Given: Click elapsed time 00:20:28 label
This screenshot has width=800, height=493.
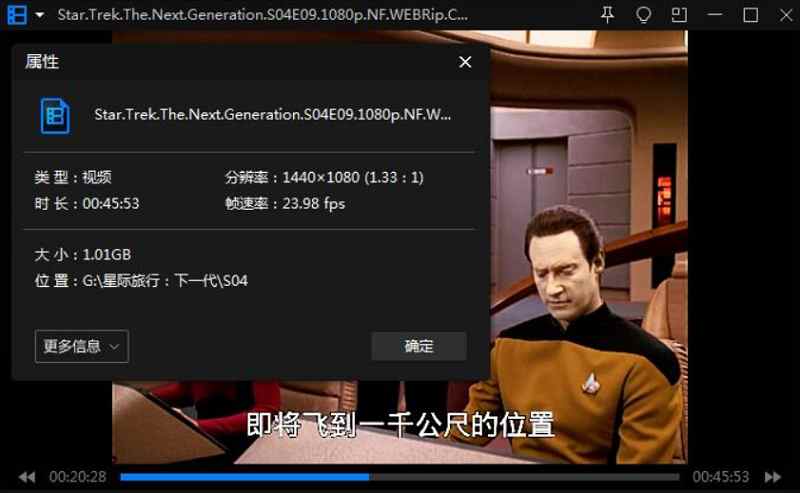Looking at the screenshot, I should pos(78,477).
